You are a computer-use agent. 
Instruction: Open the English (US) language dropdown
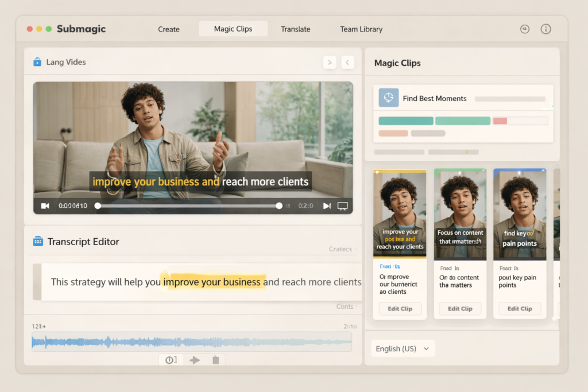tap(403, 348)
